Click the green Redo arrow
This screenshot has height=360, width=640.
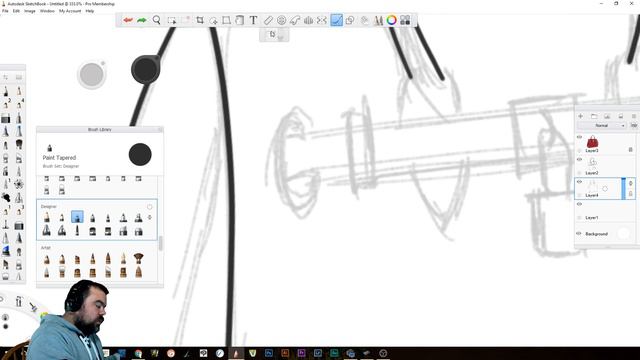point(142,20)
